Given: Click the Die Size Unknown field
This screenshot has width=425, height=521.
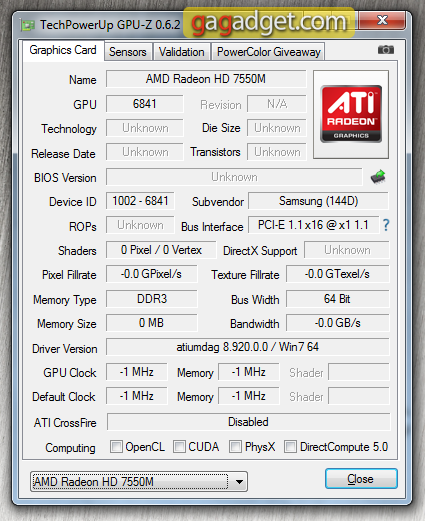Looking at the screenshot, I should (x=277, y=128).
